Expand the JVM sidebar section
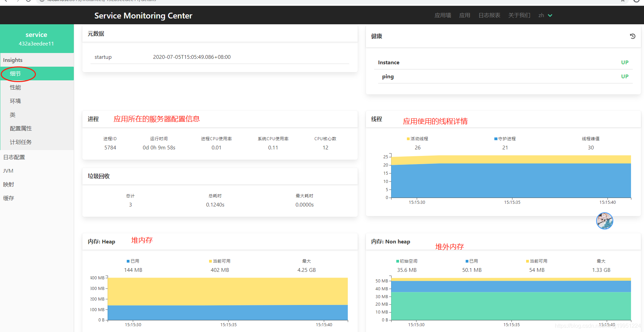Viewport: 644px width, 332px height. (8, 171)
